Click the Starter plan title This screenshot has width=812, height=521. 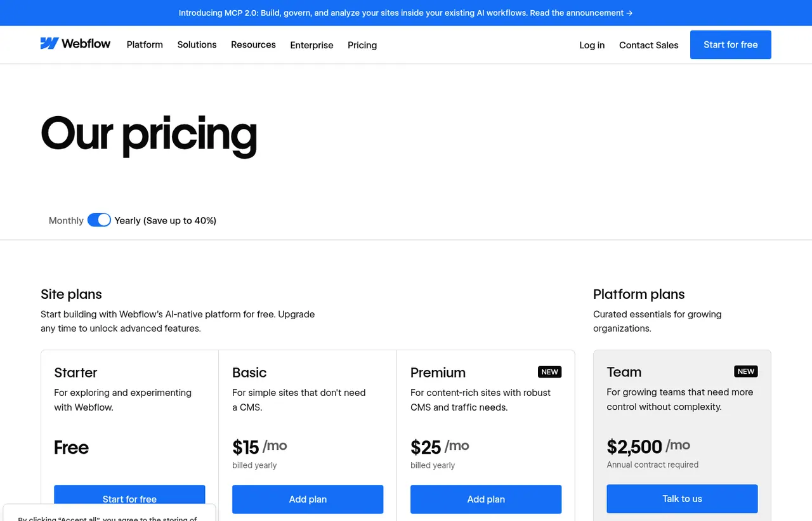point(75,373)
